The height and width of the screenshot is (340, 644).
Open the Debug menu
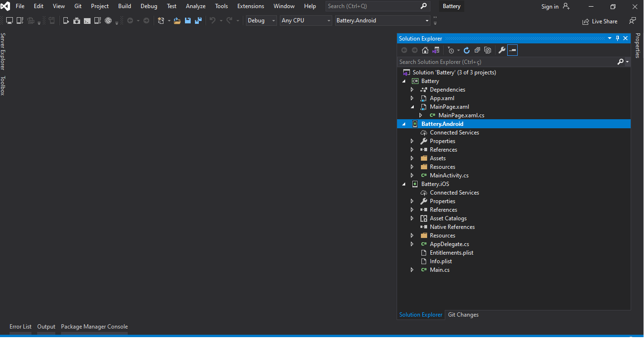coord(148,6)
